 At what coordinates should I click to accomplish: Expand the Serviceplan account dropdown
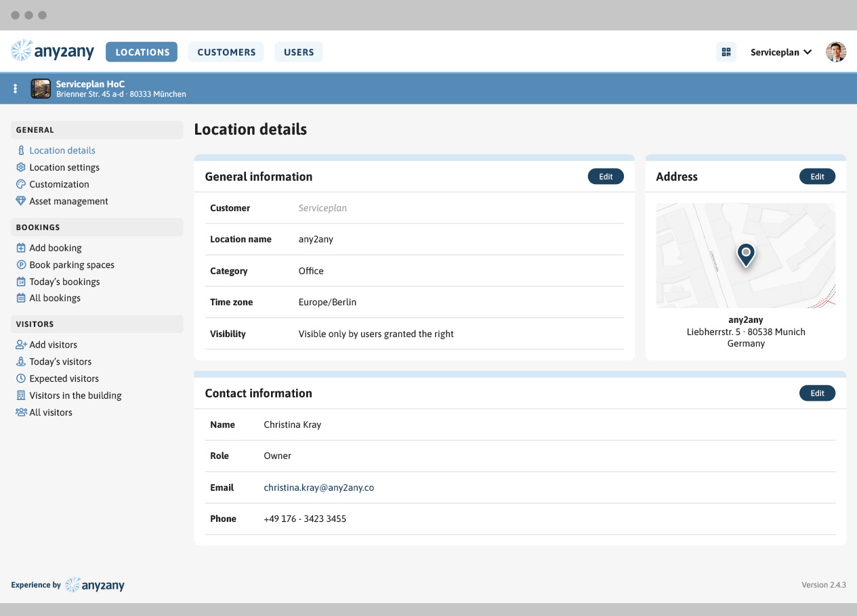click(x=781, y=52)
